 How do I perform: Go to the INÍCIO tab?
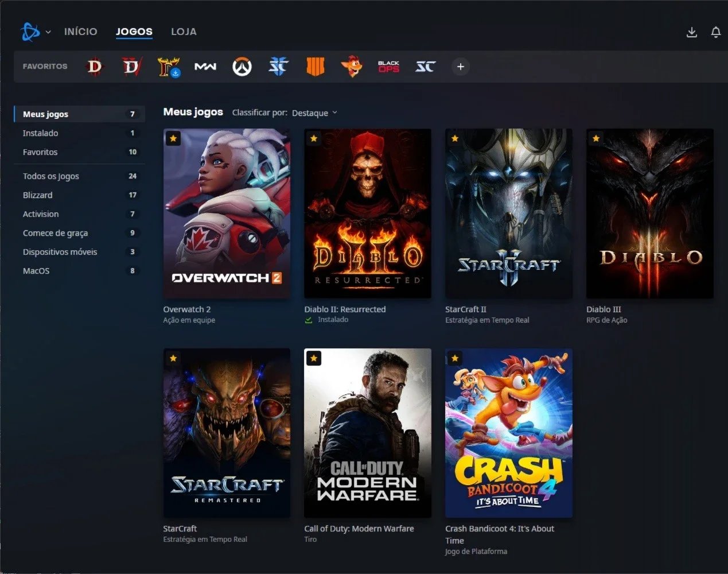pos(80,32)
